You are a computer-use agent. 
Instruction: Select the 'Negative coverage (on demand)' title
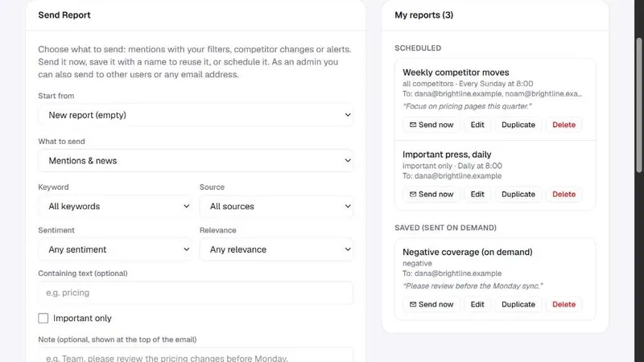click(x=468, y=252)
